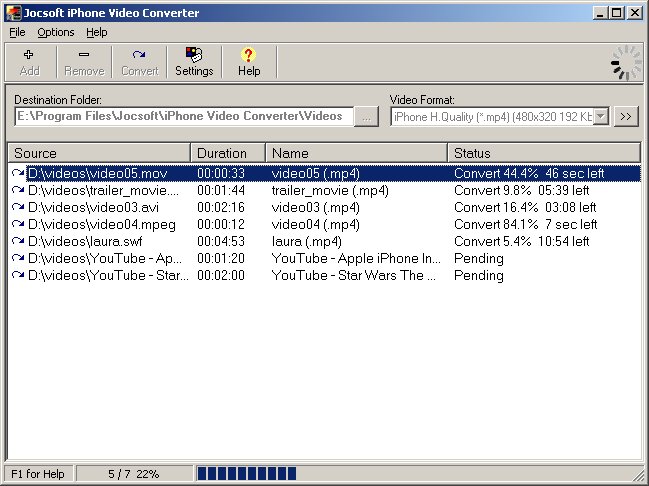Screen dimensions: 649x486
Task: Click the convert arrow icon beside video03.avi
Action: (x=18, y=207)
